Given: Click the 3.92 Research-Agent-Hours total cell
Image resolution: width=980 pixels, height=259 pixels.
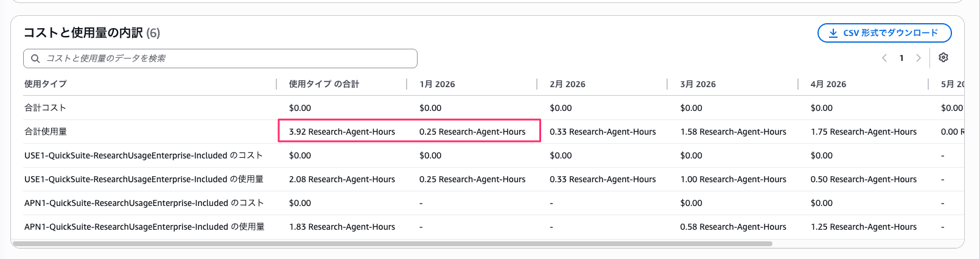Looking at the screenshot, I should 342,132.
